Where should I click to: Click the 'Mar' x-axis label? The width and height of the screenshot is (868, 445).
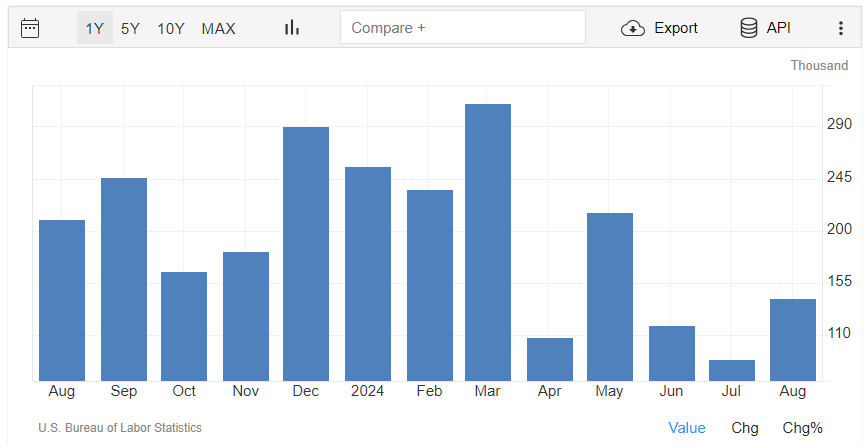pos(487,391)
